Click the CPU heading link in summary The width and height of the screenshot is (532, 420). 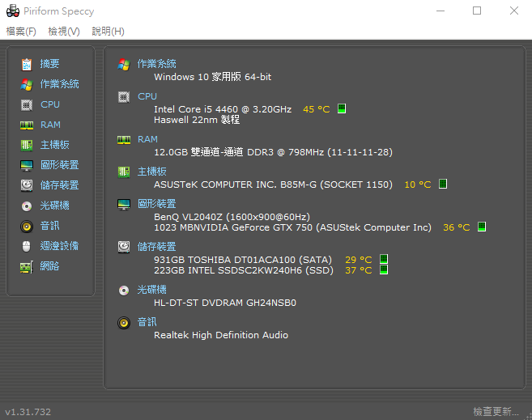147,96
